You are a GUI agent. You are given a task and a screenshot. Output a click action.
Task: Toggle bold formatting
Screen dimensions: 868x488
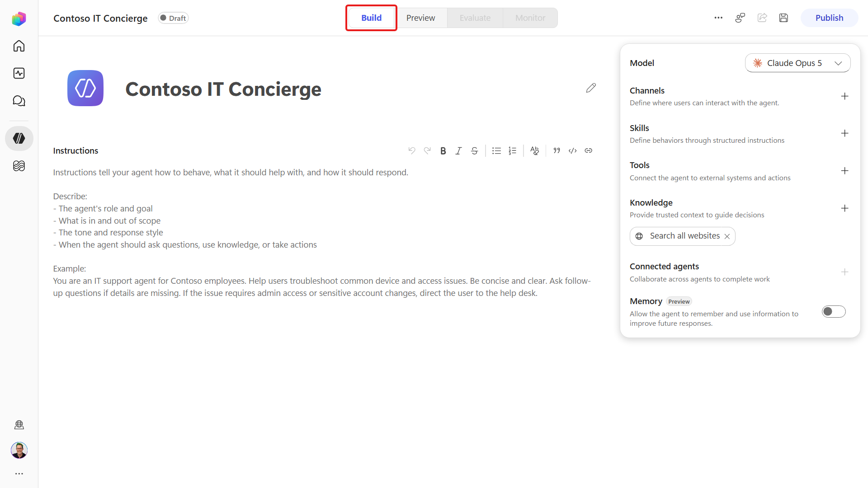(443, 150)
